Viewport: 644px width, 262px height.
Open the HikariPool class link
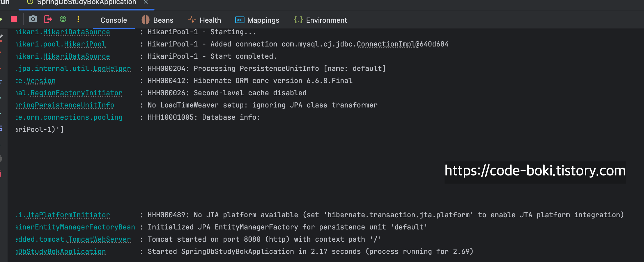85,44
